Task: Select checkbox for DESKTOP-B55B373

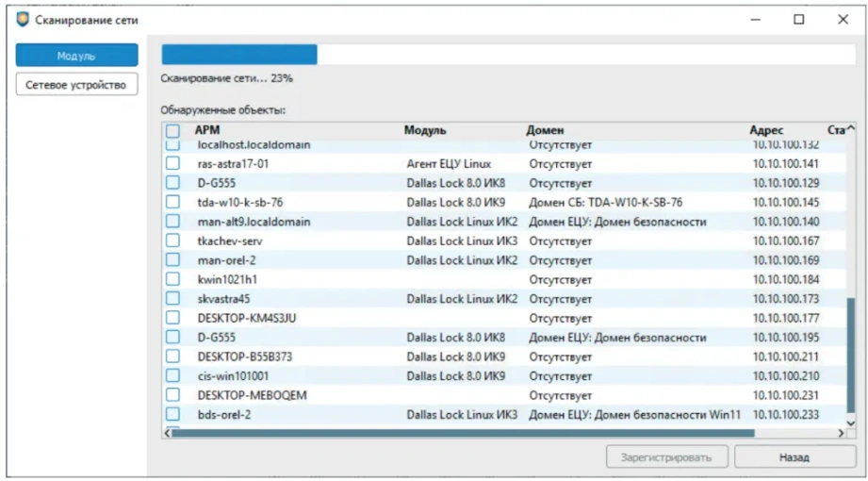Action: (172, 357)
